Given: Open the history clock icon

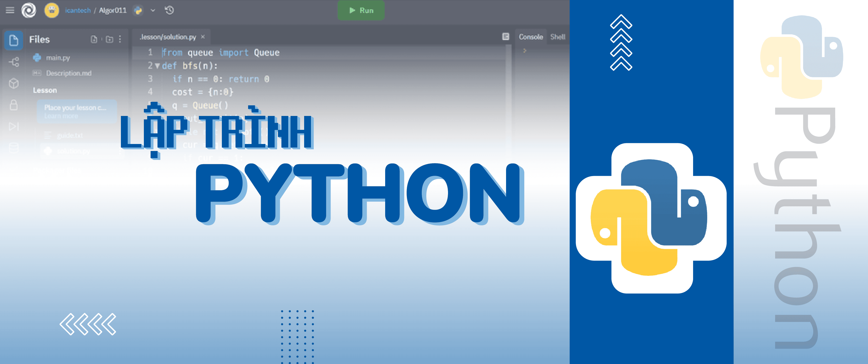Looking at the screenshot, I should tap(170, 10).
